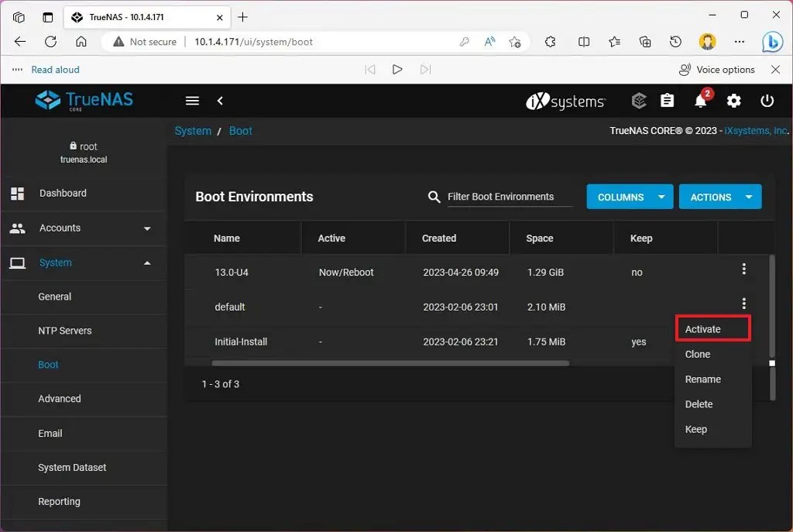Click the iXsystems emblem icon in the top bar
Screen dimensions: 793x532
pos(638,101)
